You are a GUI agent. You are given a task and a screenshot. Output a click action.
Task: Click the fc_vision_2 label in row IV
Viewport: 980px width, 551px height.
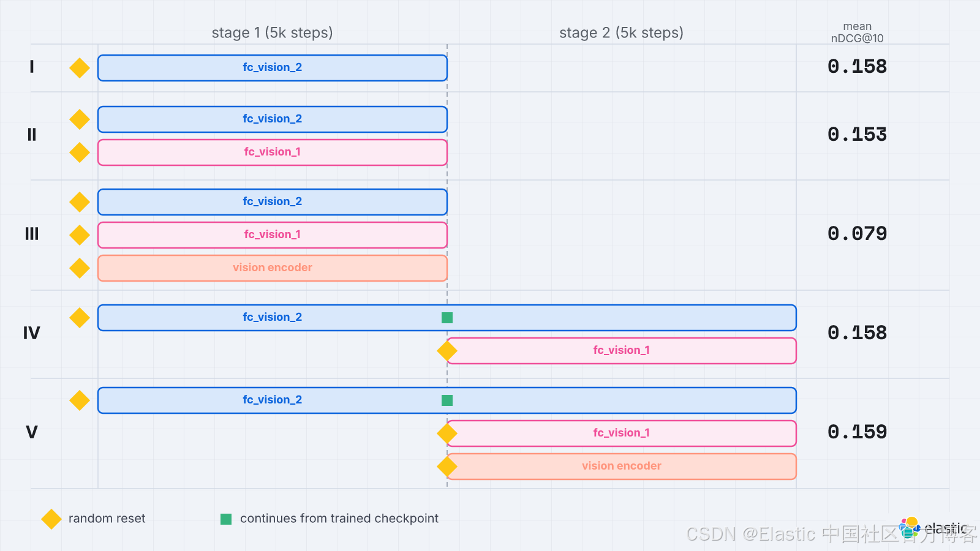click(273, 317)
